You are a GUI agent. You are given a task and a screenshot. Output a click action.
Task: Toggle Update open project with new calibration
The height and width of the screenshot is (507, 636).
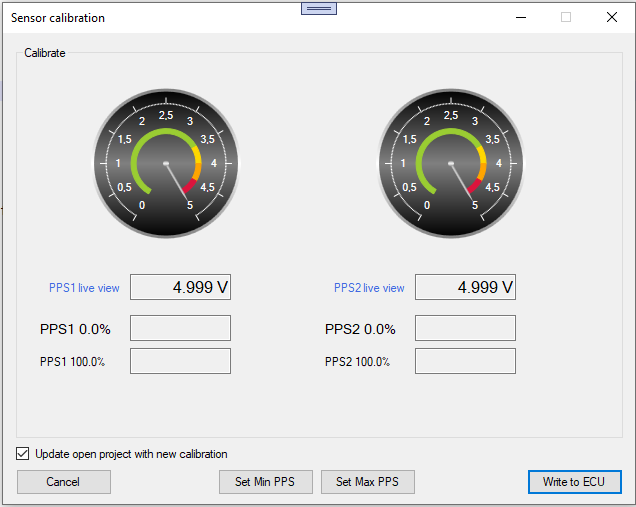click(23, 453)
